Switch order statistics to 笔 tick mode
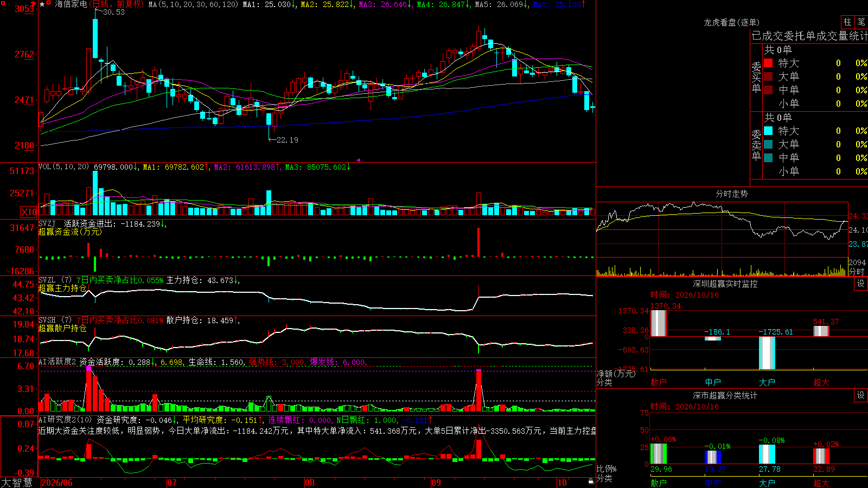This screenshot has width=868, height=488. coord(861,22)
